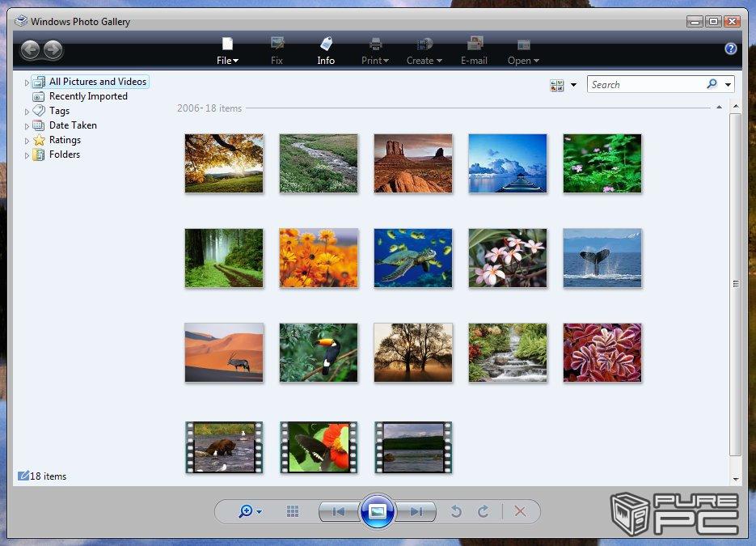Screen dimensions: 756x546
Task: Open the help question mark icon
Action: point(731,49)
